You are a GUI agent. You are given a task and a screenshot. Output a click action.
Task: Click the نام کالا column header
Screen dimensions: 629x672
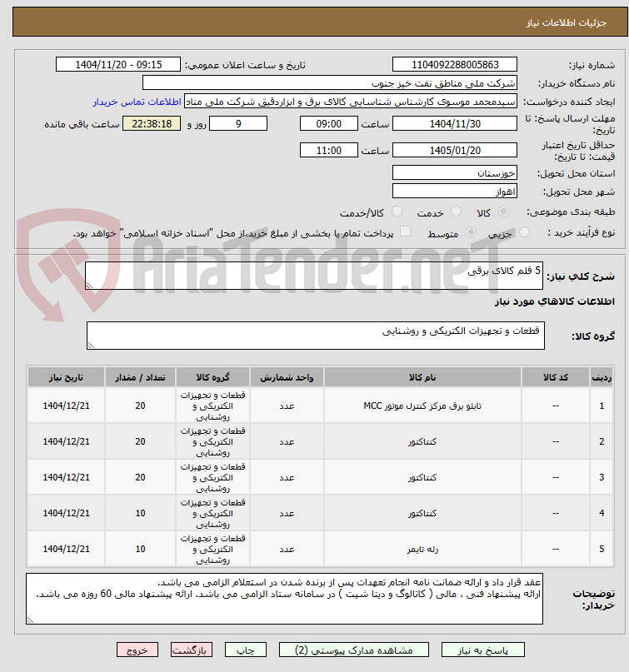422,377
